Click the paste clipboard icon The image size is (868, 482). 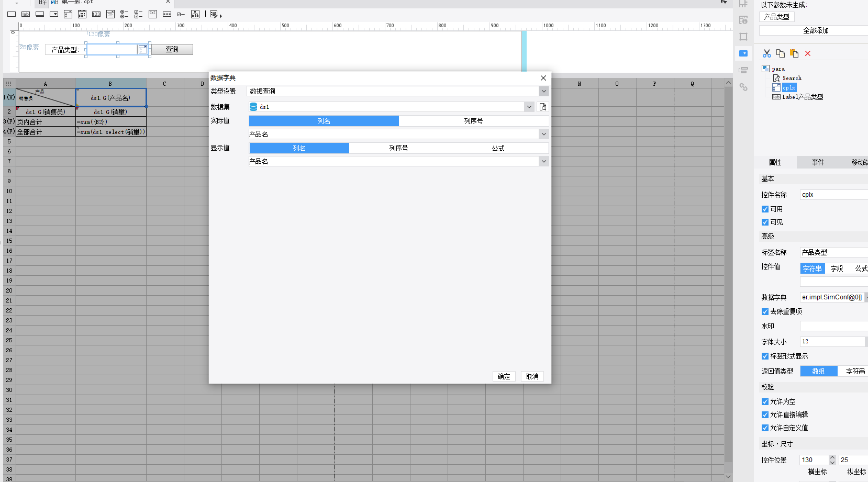click(x=794, y=53)
